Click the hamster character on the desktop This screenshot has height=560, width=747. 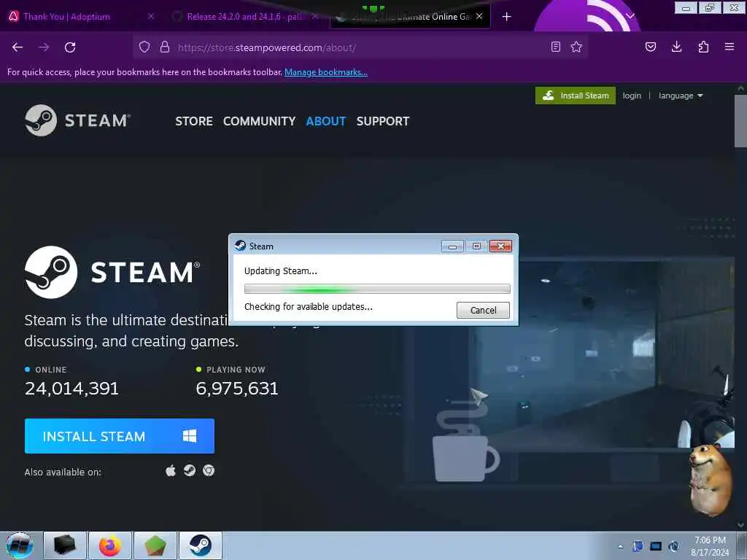[x=711, y=480]
